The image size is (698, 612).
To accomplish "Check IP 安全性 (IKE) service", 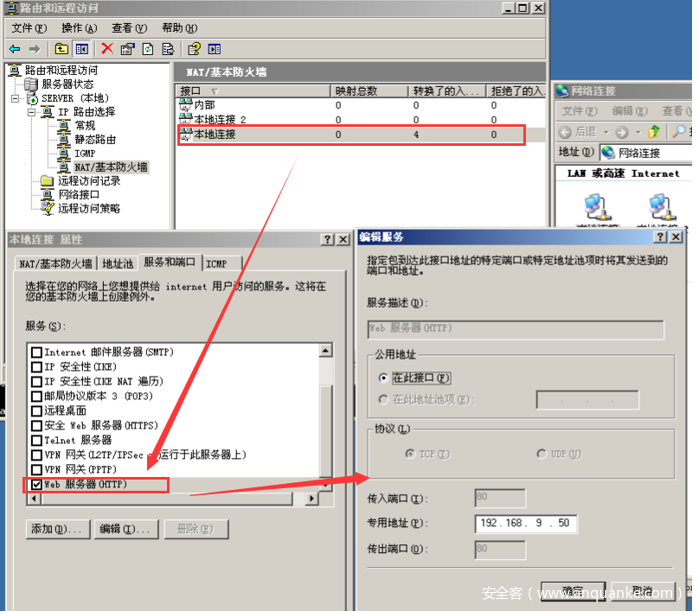I will [37, 367].
